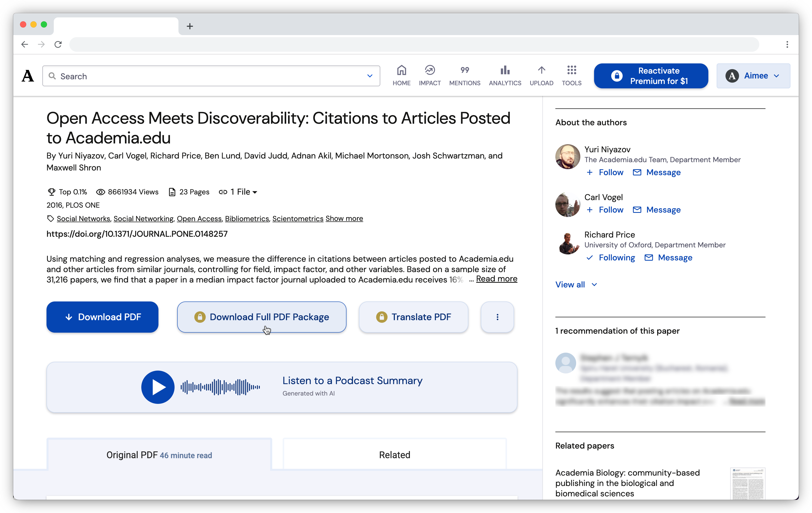Open the browser three-dot menu
This screenshot has height=513, width=812.
[787, 44]
